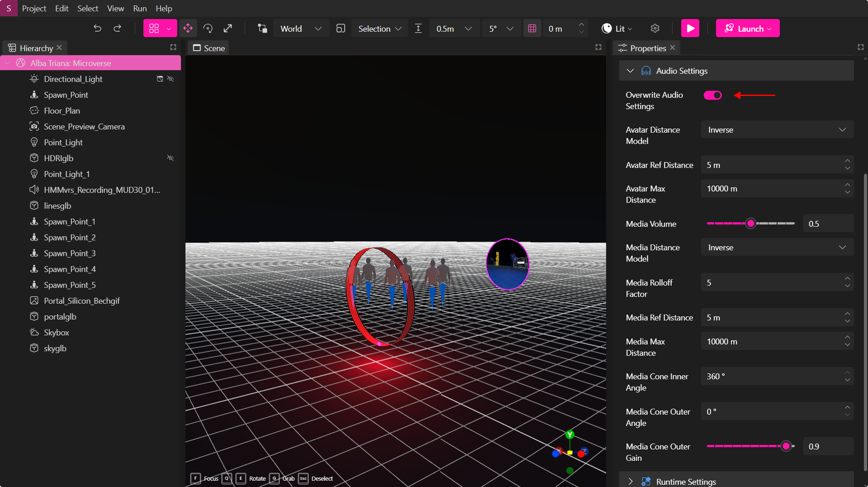Open the Run menu

click(139, 8)
